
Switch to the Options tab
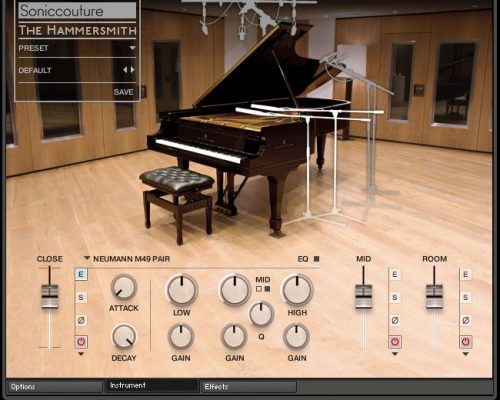(54, 387)
